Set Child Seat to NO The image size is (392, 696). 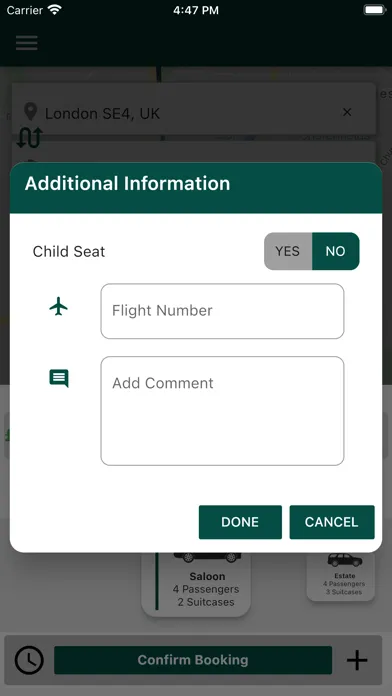coord(336,251)
